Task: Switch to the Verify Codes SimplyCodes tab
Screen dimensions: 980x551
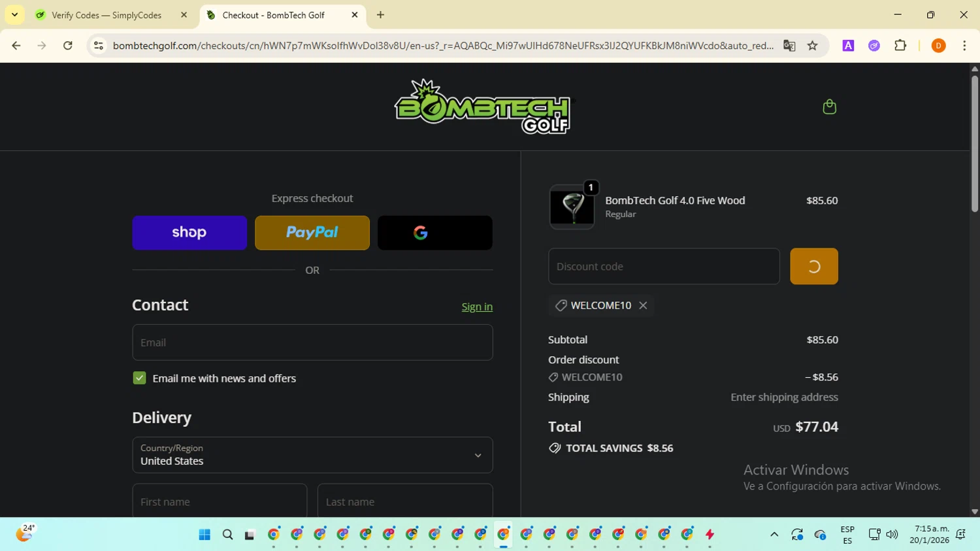Action: coord(106,15)
